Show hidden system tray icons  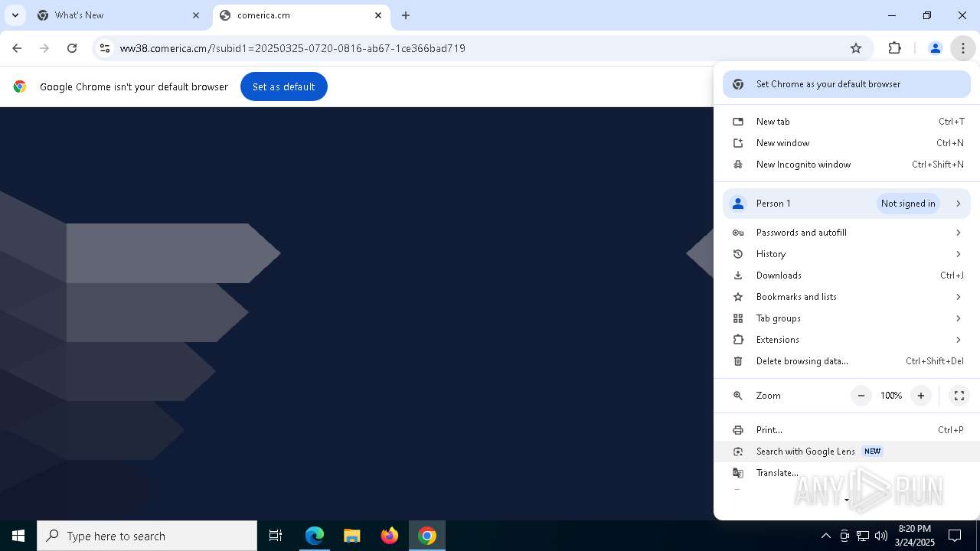click(x=825, y=536)
